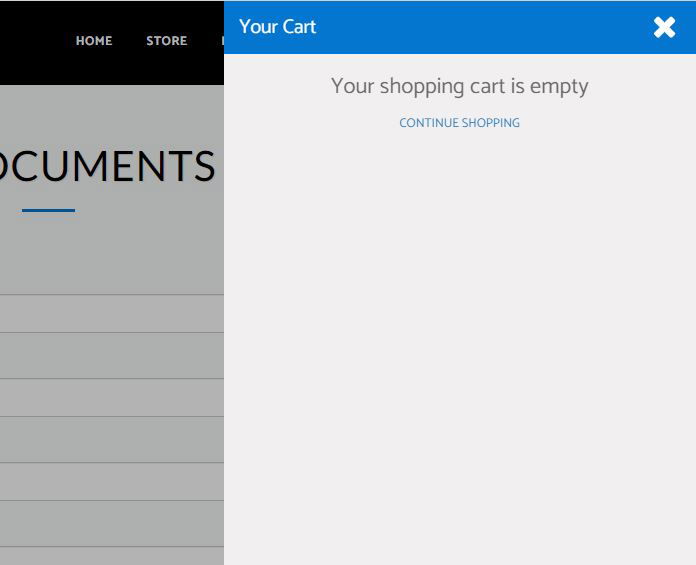The image size is (696, 565).
Task: Open the HOME navigation menu item
Action: coord(94,41)
